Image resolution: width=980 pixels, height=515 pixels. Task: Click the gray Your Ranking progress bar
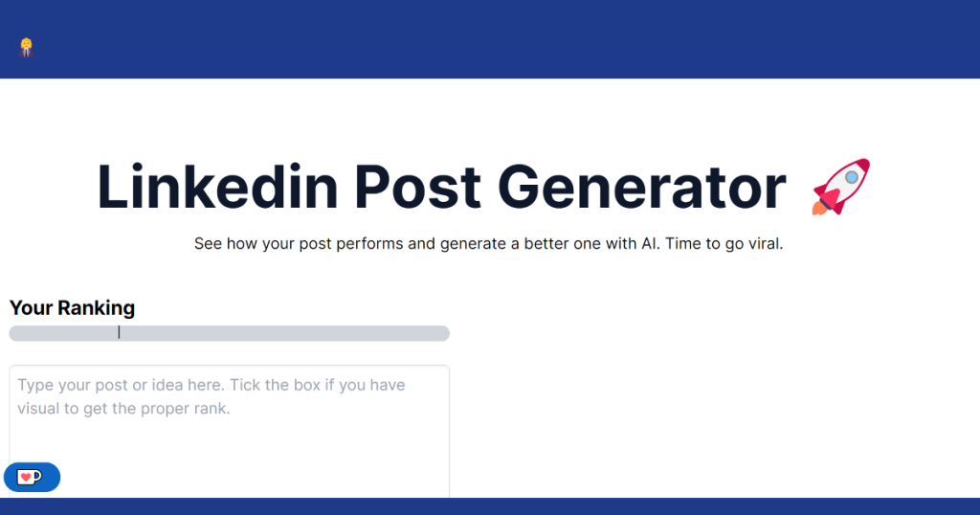(230, 333)
